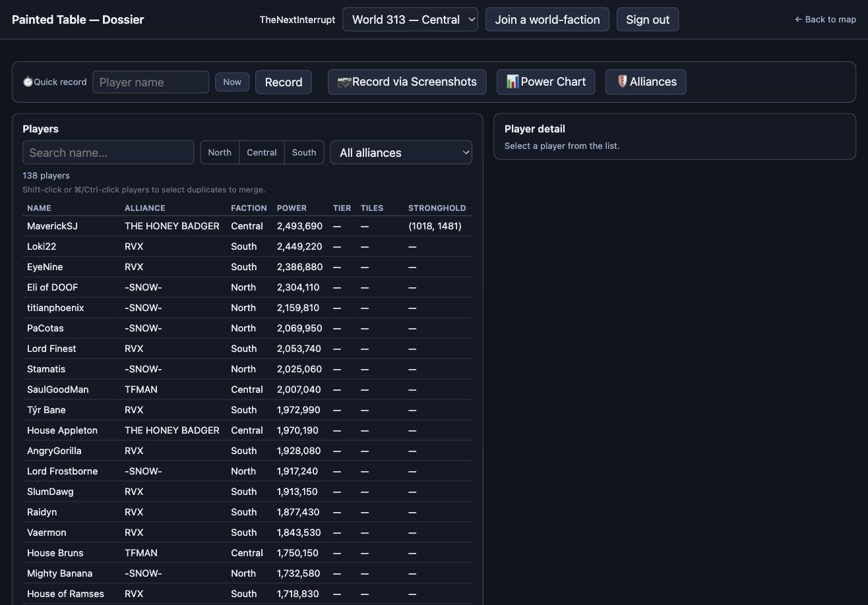This screenshot has height=605, width=868.
Task: Choose the titianphoenix player row
Action: [x=247, y=308]
